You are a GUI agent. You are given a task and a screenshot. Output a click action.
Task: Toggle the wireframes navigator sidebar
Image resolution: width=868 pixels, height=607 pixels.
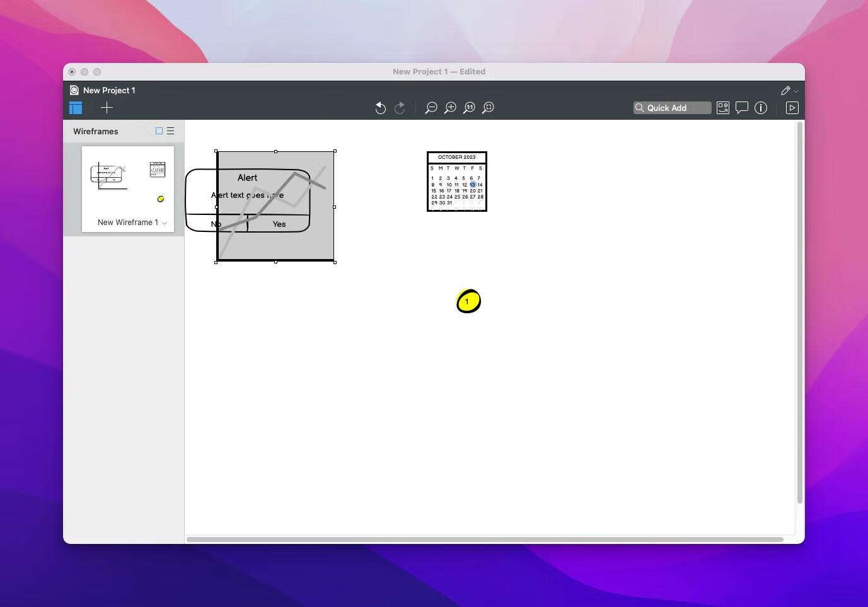pyautogui.click(x=76, y=108)
